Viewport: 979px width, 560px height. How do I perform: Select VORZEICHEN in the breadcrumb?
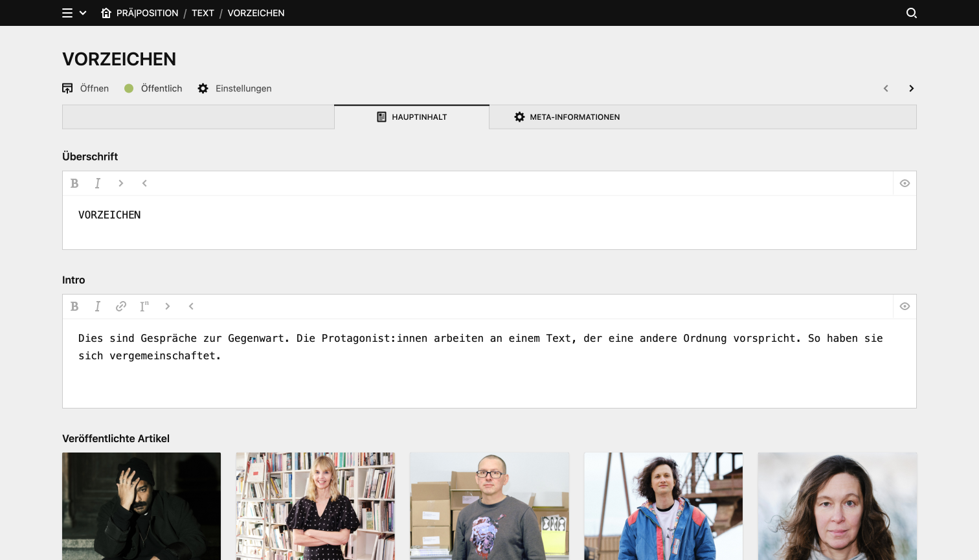point(256,13)
